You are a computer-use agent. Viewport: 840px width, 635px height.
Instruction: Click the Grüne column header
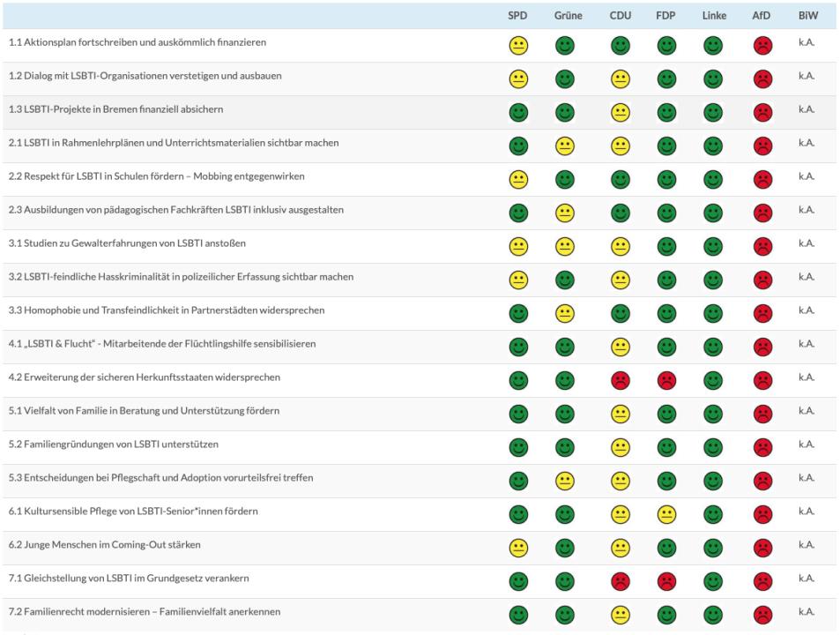568,16
